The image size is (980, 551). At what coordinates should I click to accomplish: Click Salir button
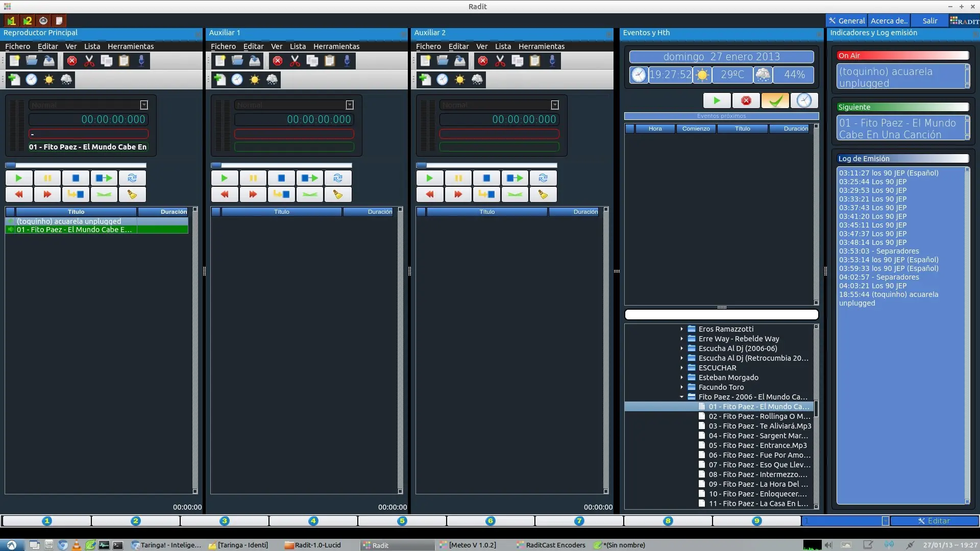pyautogui.click(x=929, y=21)
